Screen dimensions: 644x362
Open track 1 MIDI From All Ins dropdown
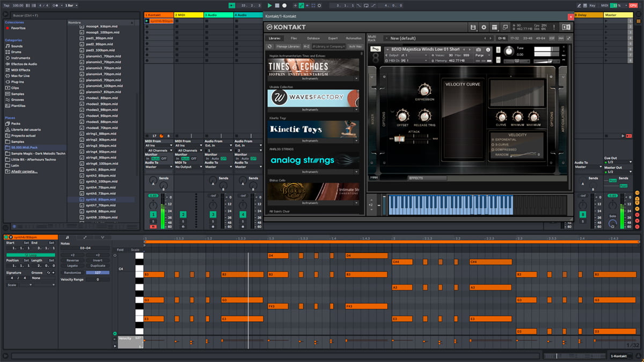[159, 145]
